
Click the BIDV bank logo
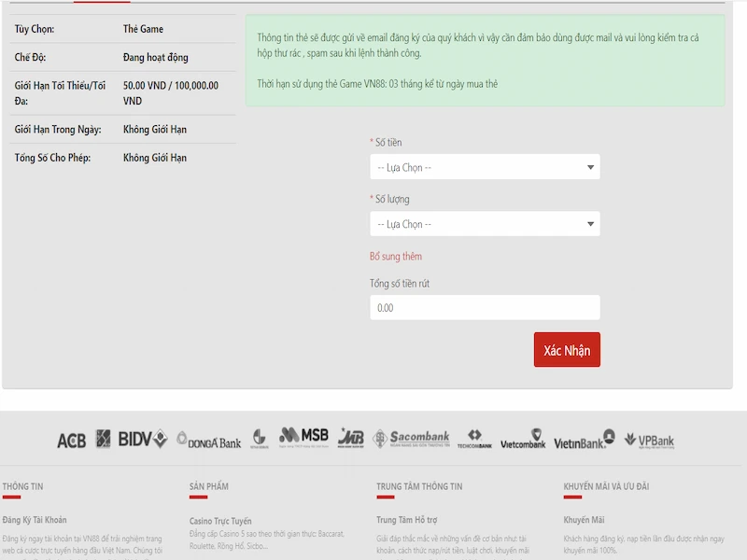(x=142, y=439)
